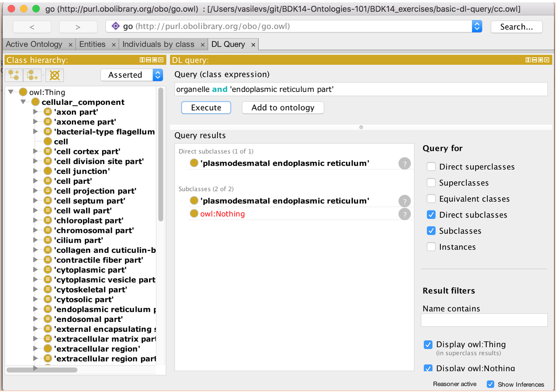
Task: Toggle Display owl:Nothing checkbox
Action: pyautogui.click(x=428, y=368)
